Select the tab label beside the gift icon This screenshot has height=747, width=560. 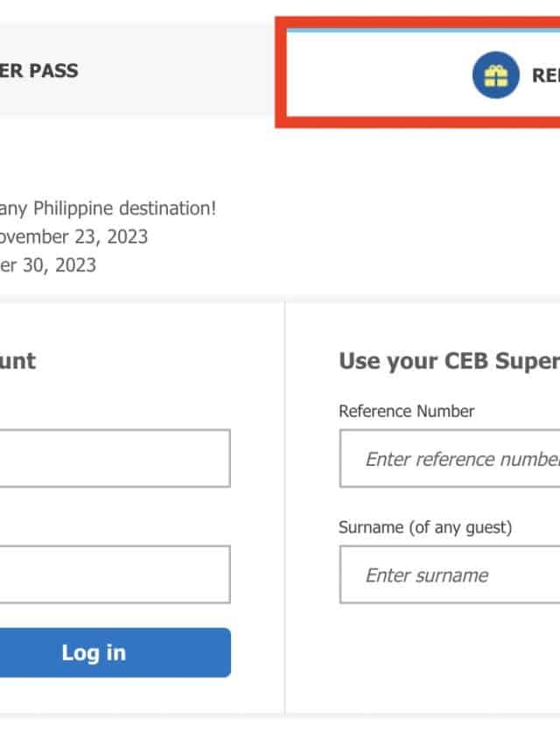pos(546,74)
